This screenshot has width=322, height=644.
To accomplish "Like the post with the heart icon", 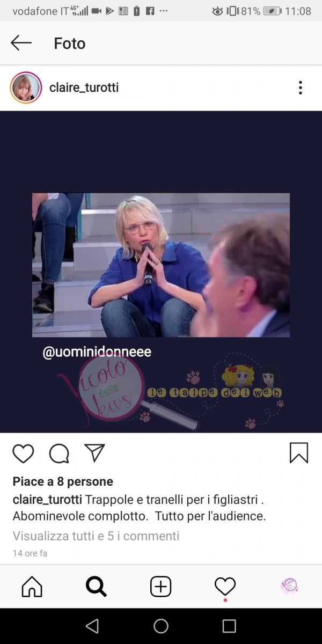I will 23,453.
